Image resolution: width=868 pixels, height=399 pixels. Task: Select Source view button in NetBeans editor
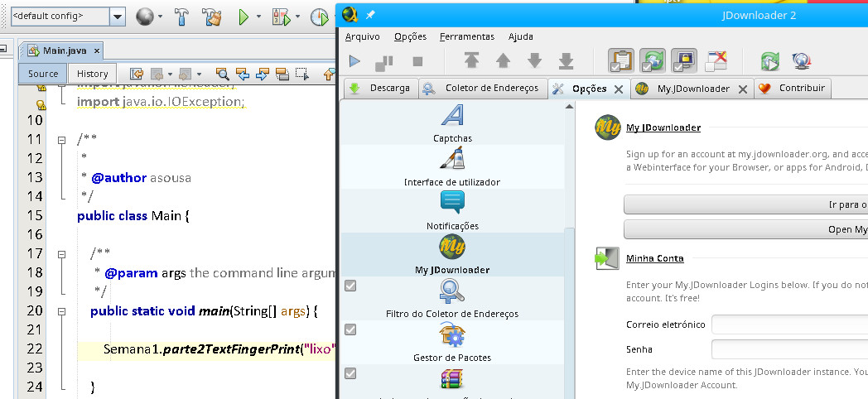tap(42, 74)
